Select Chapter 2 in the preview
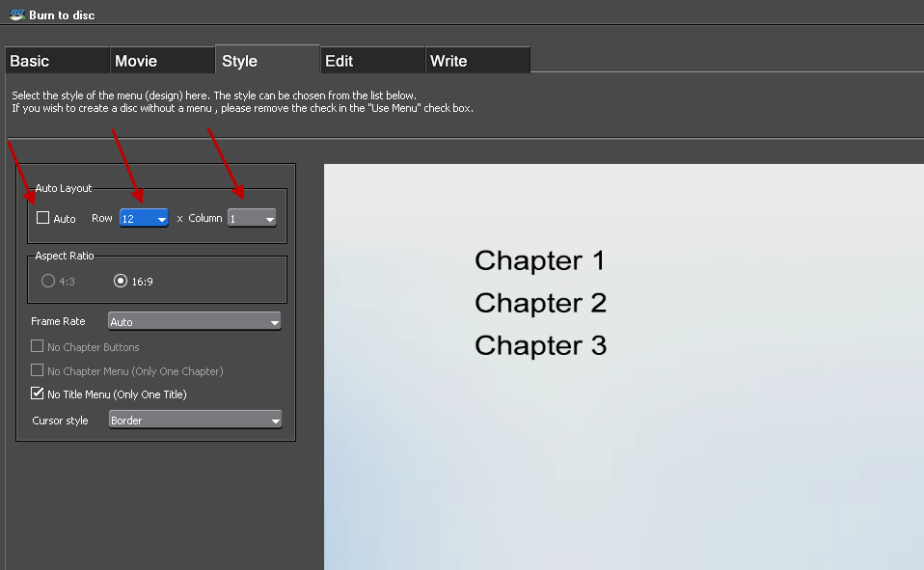Viewport: 924px width, 570px height. point(540,303)
